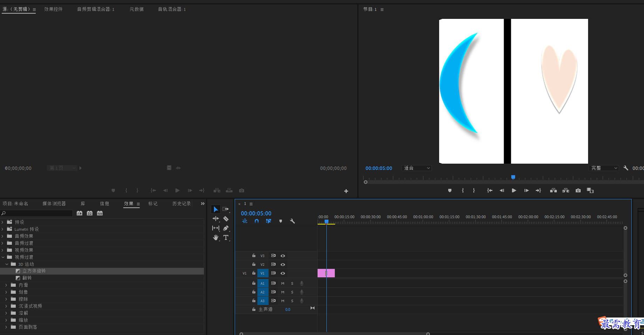Select the Pen tool
The width and height of the screenshot is (644, 335).
click(x=226, y=228)
